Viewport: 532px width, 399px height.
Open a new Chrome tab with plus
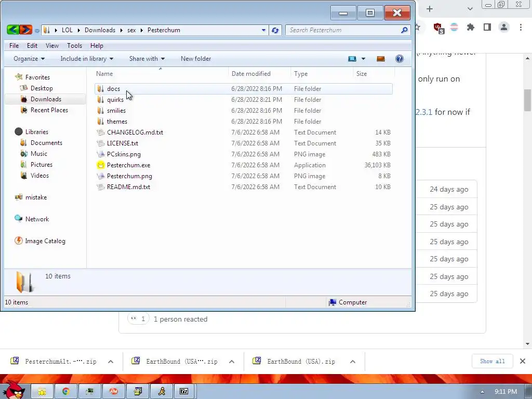pos(430,9)
